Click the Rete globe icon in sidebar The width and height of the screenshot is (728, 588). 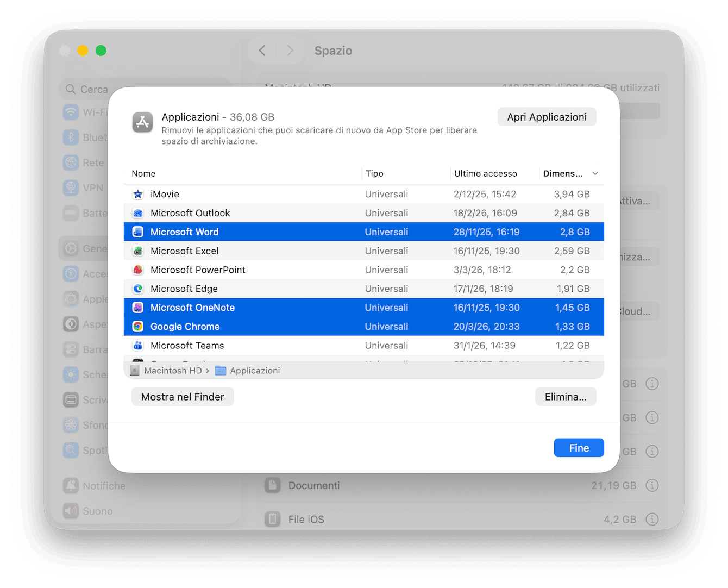pyautogui.click(x=71, y=162)
